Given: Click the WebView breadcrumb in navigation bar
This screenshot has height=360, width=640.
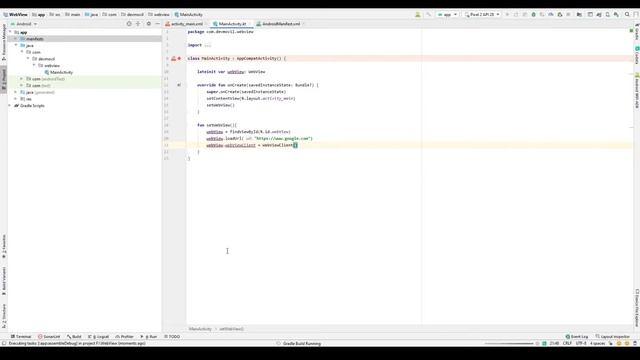Looking at the screenshot, I should [x=16, y=14].
